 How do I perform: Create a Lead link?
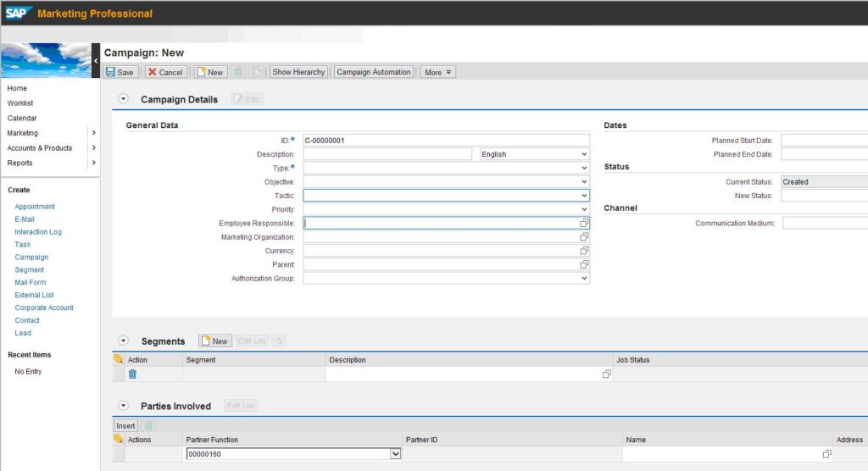(23, 333)
